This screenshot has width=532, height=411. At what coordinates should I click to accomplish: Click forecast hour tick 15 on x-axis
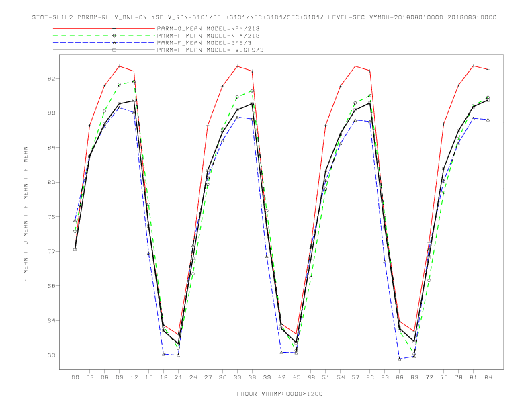pyautogui.click(x=148, y=377)
